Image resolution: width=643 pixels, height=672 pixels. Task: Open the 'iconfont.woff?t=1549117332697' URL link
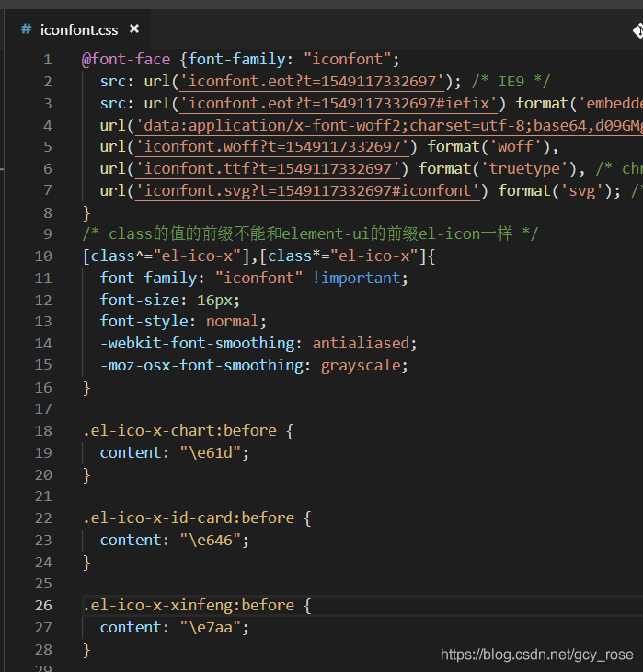272,147
